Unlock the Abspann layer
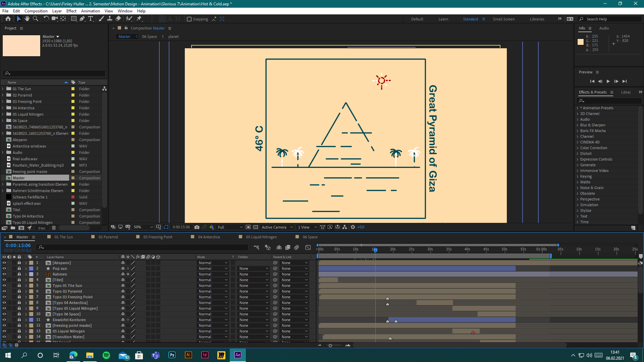 [19, 263]
